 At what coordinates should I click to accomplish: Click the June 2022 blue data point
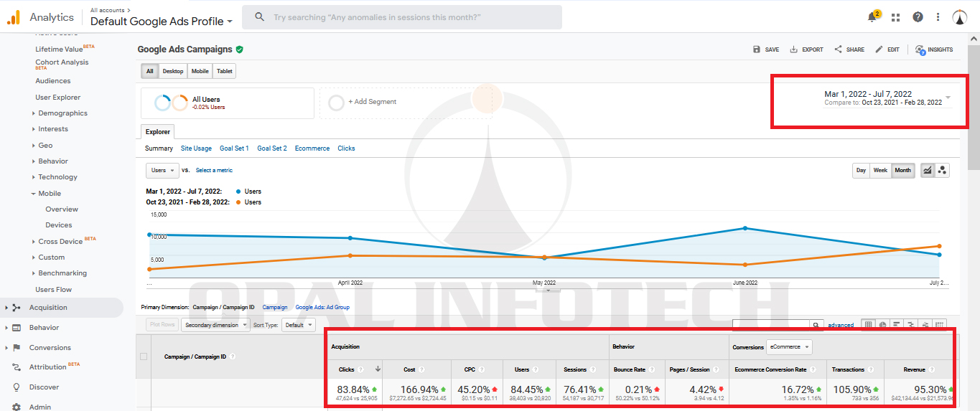coord(745,228)
